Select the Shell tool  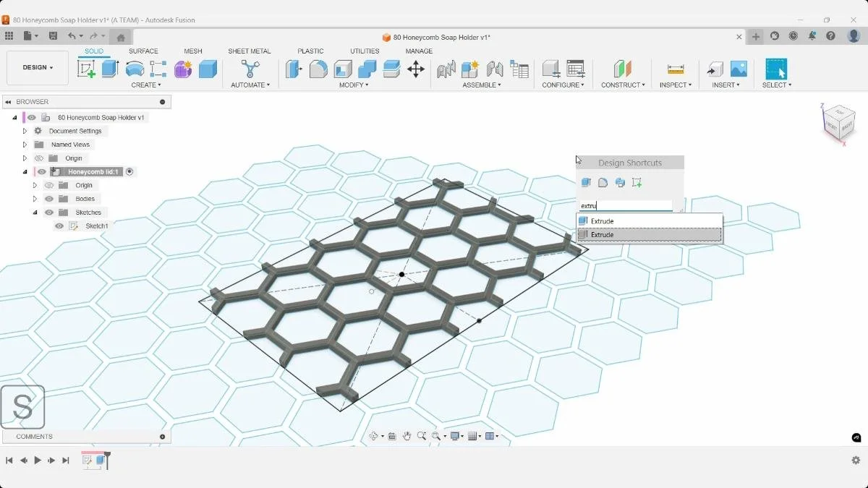343,69
